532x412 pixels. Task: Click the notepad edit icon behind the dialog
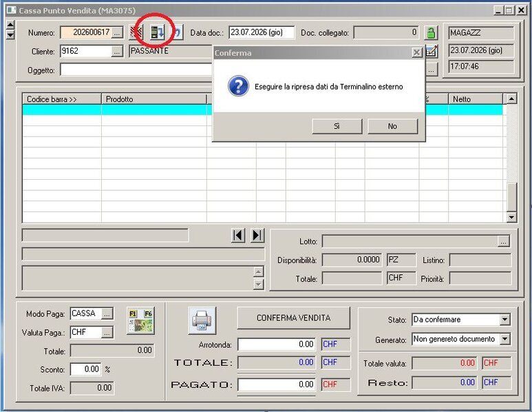432,51
